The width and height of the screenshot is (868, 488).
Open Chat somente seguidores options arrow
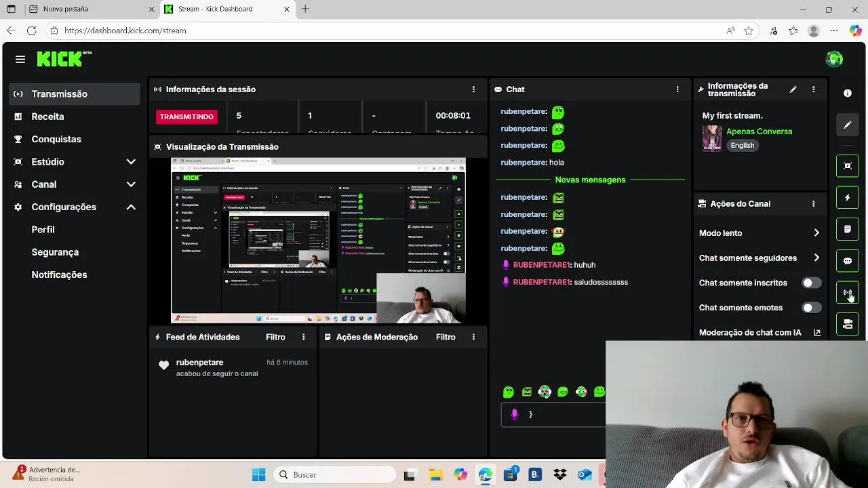pyautogui.click(x=816, y=258)
